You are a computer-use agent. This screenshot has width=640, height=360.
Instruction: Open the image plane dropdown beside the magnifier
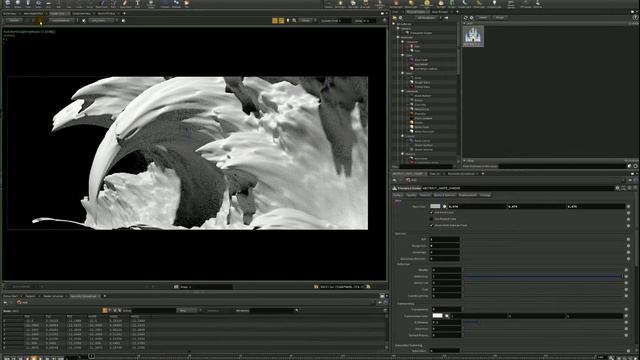pos(307,20)
